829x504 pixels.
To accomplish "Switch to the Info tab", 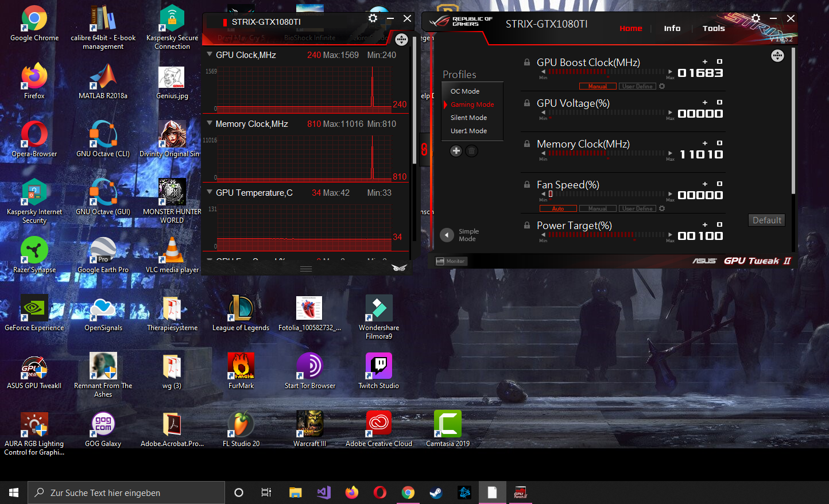I will coord(672,28).
